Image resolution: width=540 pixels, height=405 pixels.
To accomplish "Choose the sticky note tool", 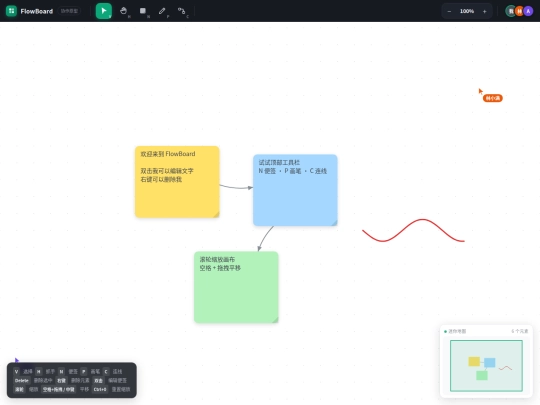I will (143, 11).
